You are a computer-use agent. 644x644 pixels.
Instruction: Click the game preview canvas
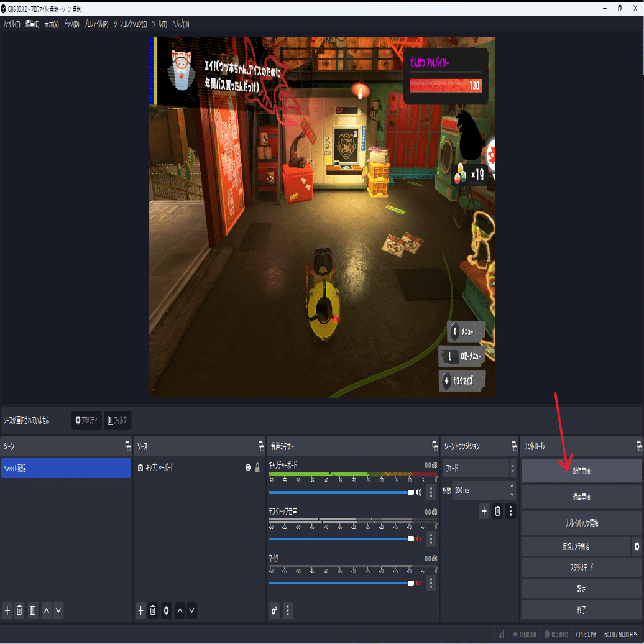click(321, 218)
